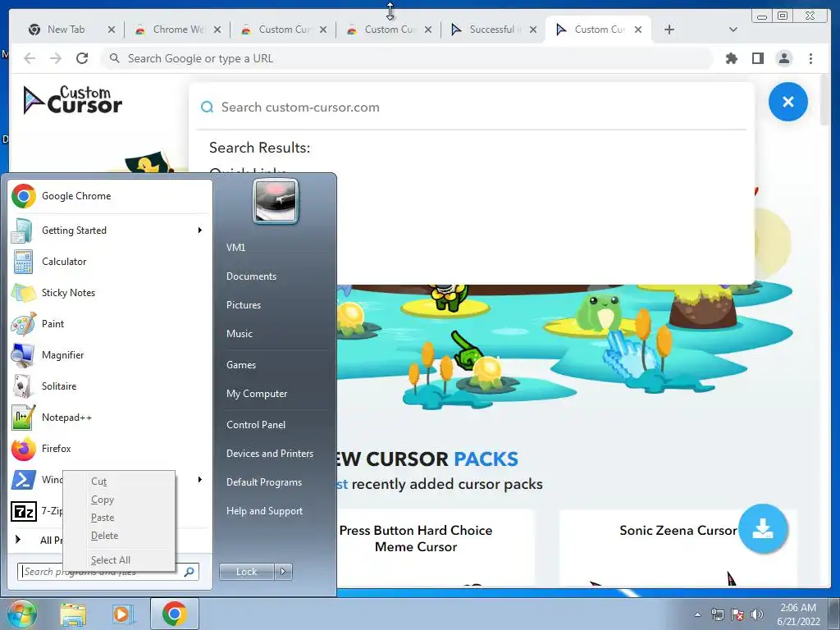840x630 pixels.
Task: Open Sticky Notes in Start menu
Action: pyautogui.click(x=111, y=293)
